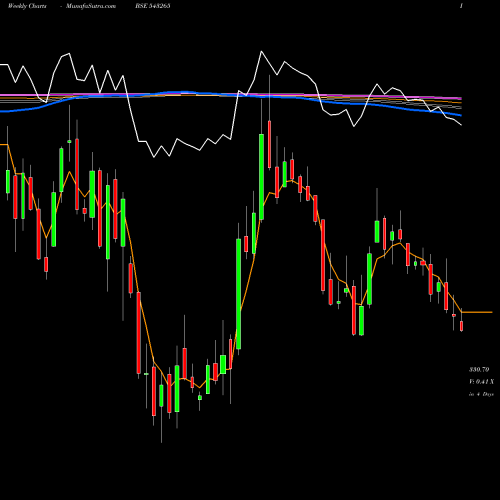Click the 'in 4 Days' text
Viewport: 500px width, 500px height.
point(481,394)
